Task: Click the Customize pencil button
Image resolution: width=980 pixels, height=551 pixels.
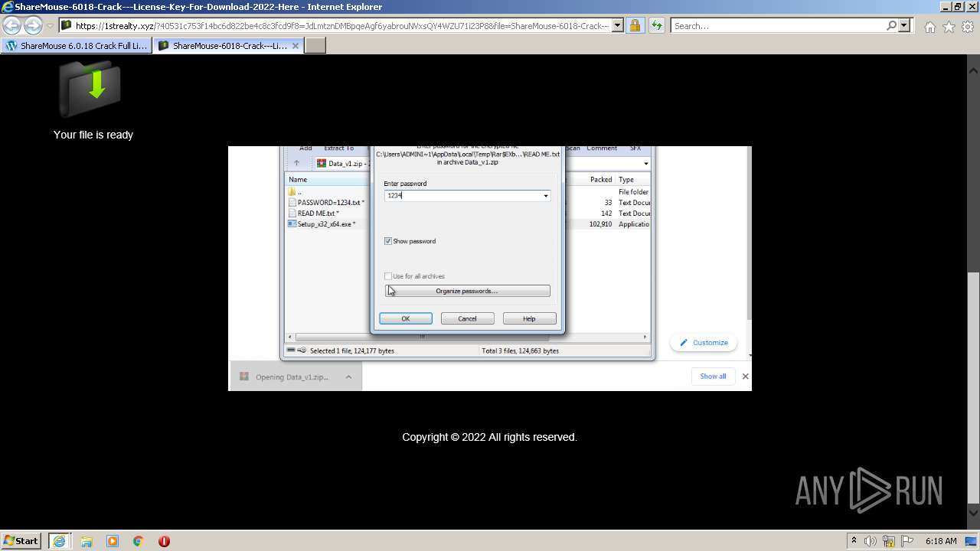Action: point(704,343)
